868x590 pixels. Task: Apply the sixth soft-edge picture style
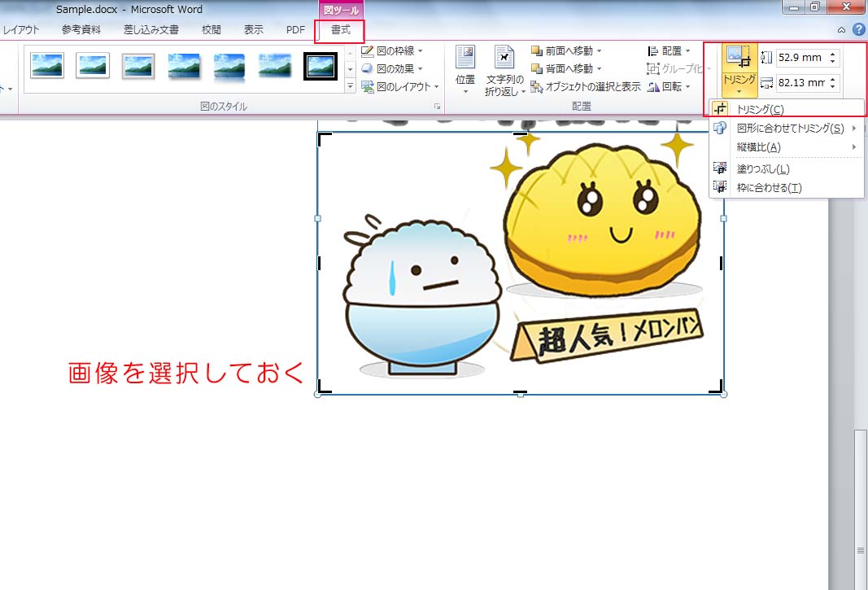pyautogui.click(x=275, y=65)
